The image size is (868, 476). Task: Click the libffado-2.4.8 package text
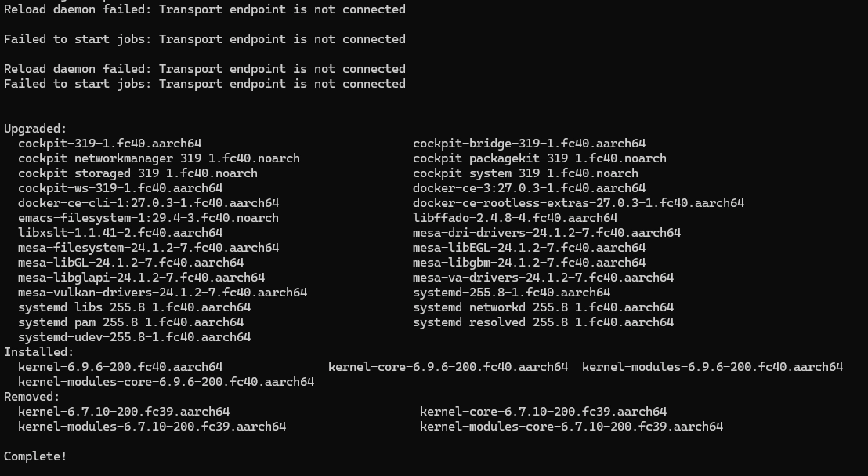pyautogui.click(x=515, y=218)
